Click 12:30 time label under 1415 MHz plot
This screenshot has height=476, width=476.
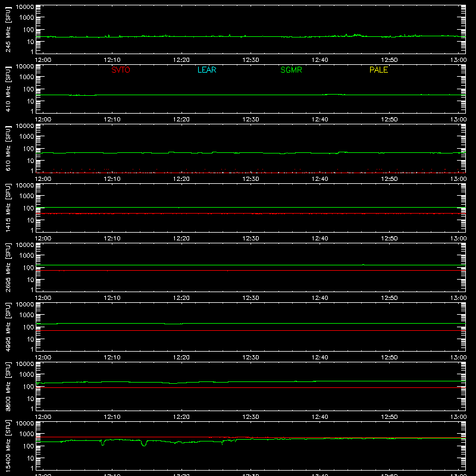250,239
